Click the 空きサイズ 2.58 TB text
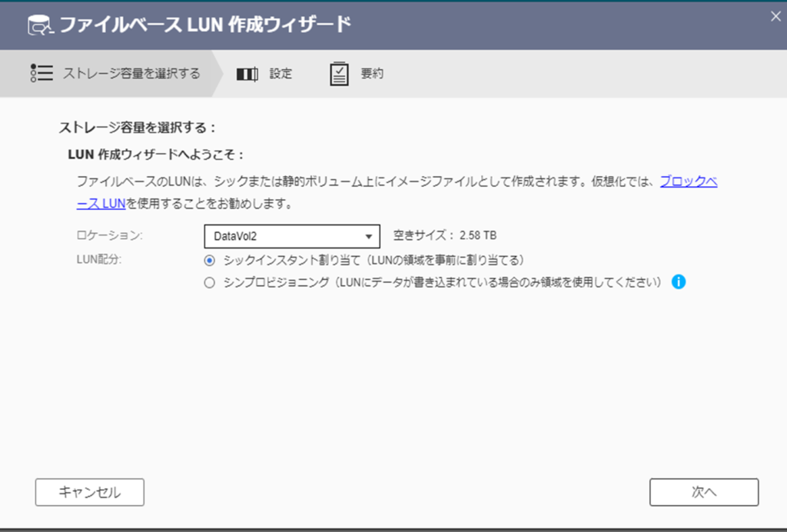The image size is (787, 532). [x=445, y=236]
